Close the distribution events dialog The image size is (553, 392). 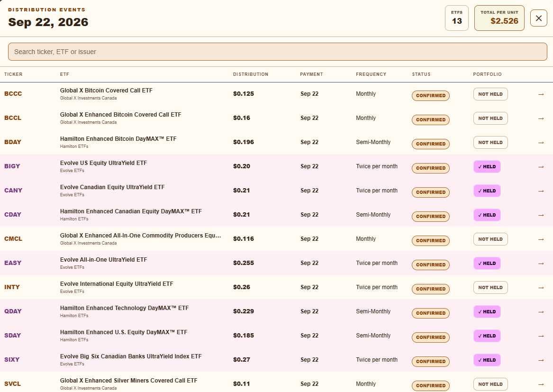(538, 18)
